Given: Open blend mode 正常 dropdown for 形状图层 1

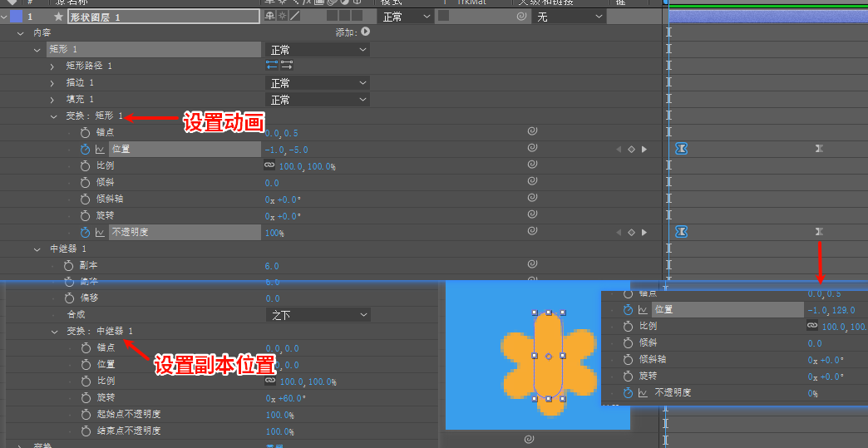Looking at the screenshot, I should point(405,17).
